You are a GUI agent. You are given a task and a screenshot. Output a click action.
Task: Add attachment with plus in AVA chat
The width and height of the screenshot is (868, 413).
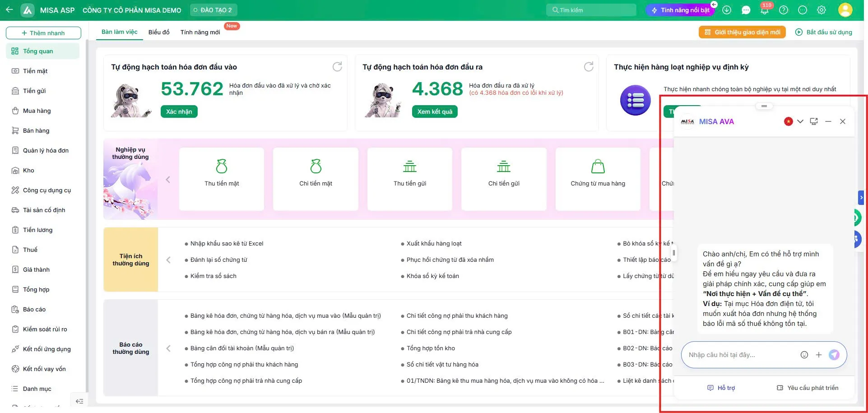click(x=819, y=355)
